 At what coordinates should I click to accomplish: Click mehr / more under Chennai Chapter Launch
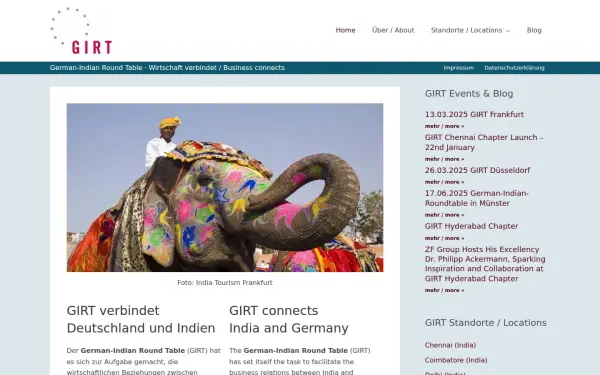tap(444, 159)
